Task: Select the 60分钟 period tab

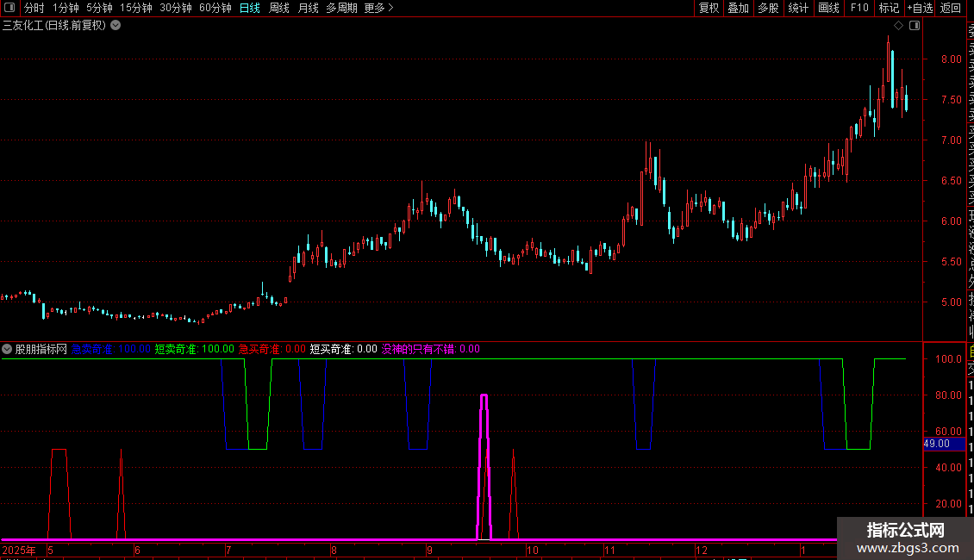Action: [215, 8]
